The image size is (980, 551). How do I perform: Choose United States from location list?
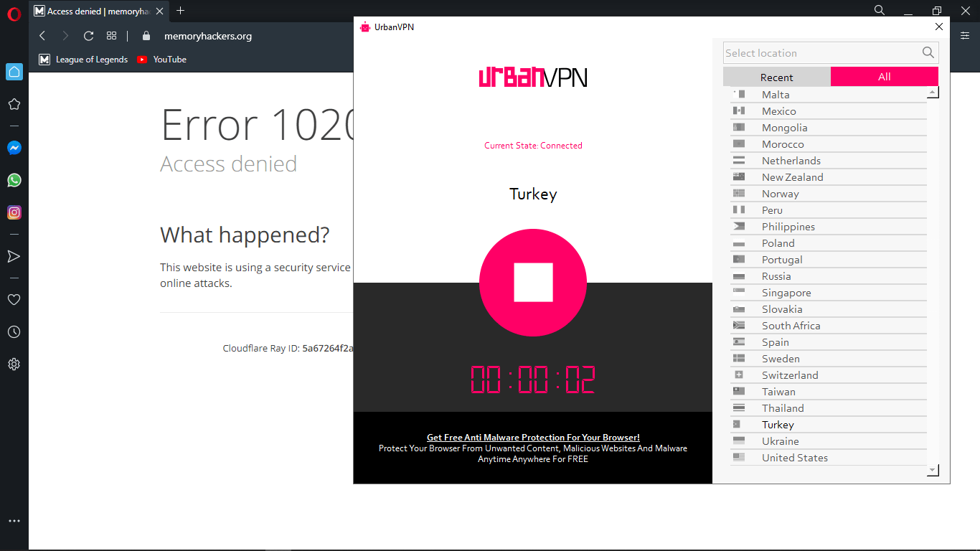829,458
